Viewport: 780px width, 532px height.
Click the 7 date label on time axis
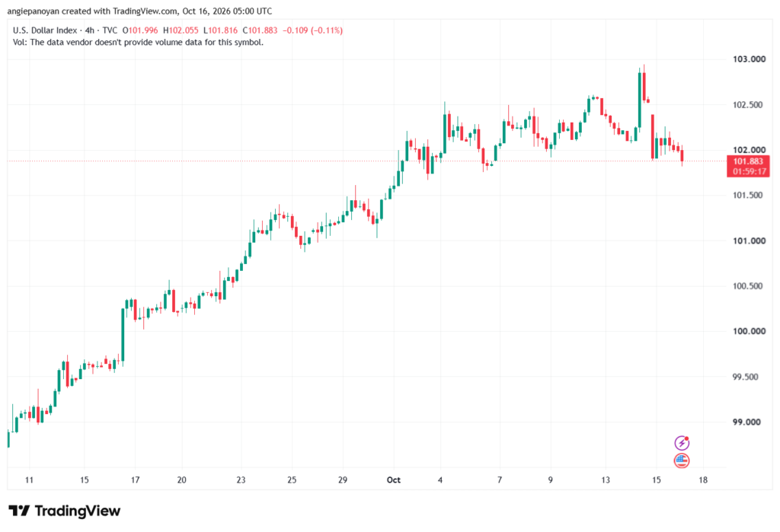pos(500,479)
